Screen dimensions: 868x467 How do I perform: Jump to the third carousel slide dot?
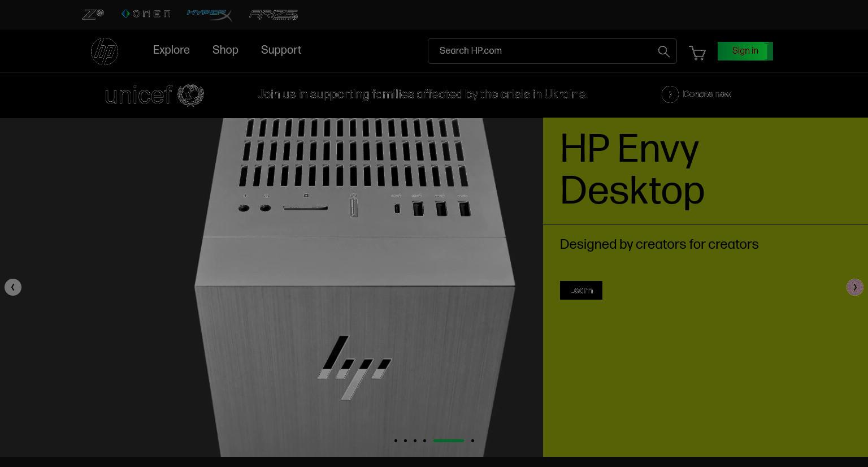(x=415, y=440)
